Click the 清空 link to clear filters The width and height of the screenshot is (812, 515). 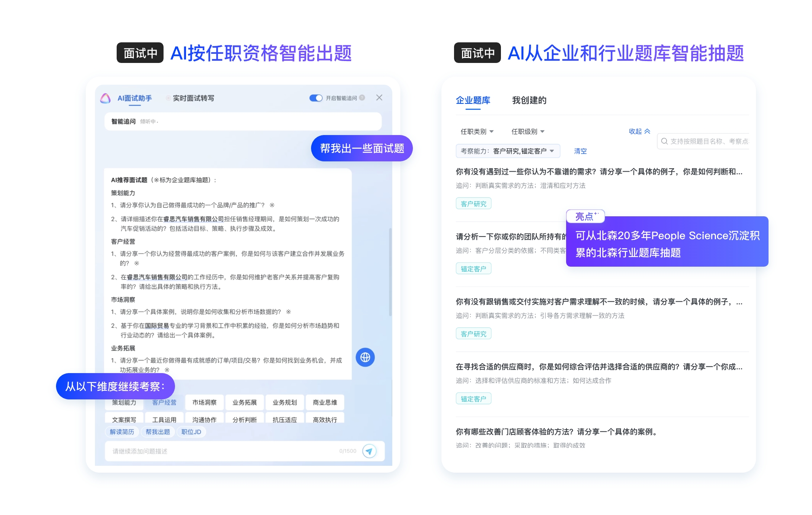click(580, 151)
